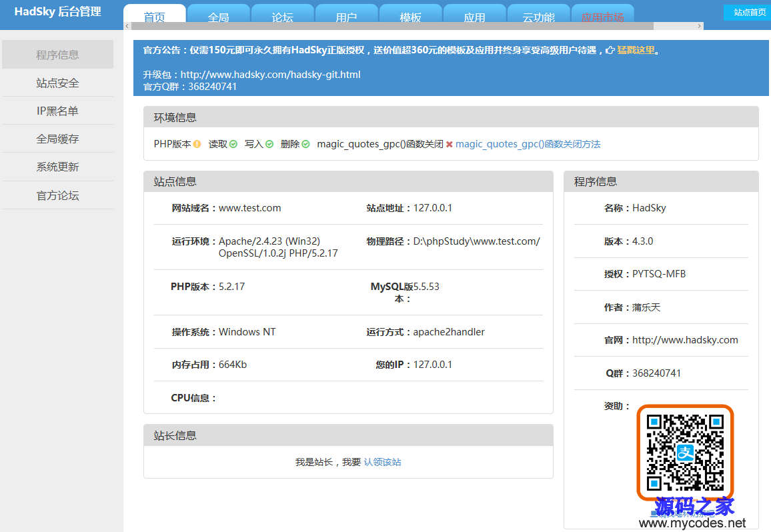Click the 站点首页 button

tap(749, 12)
